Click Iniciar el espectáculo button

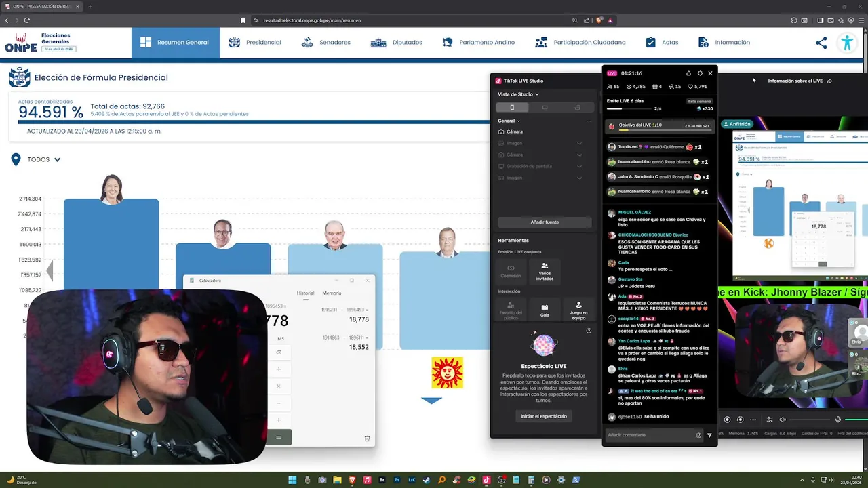coord(544,416)
